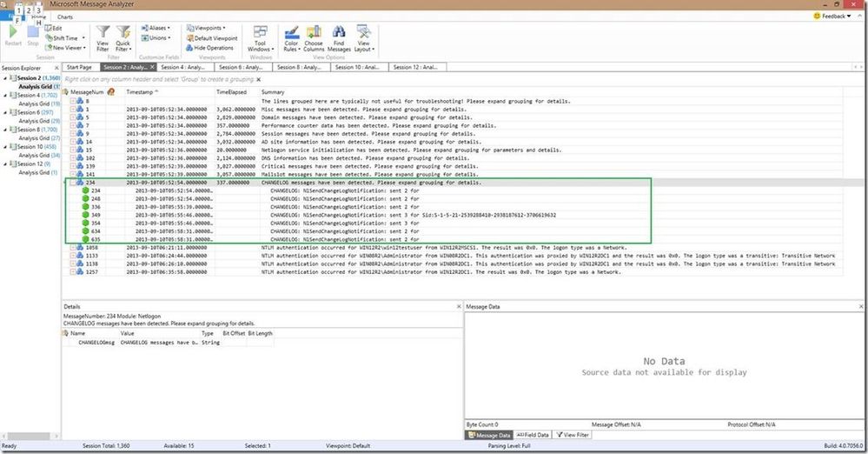Image resolution: width=868 pixels, height=454 pixels.
Task: Collapse the expanded group row 234
Action: [72, 183]
